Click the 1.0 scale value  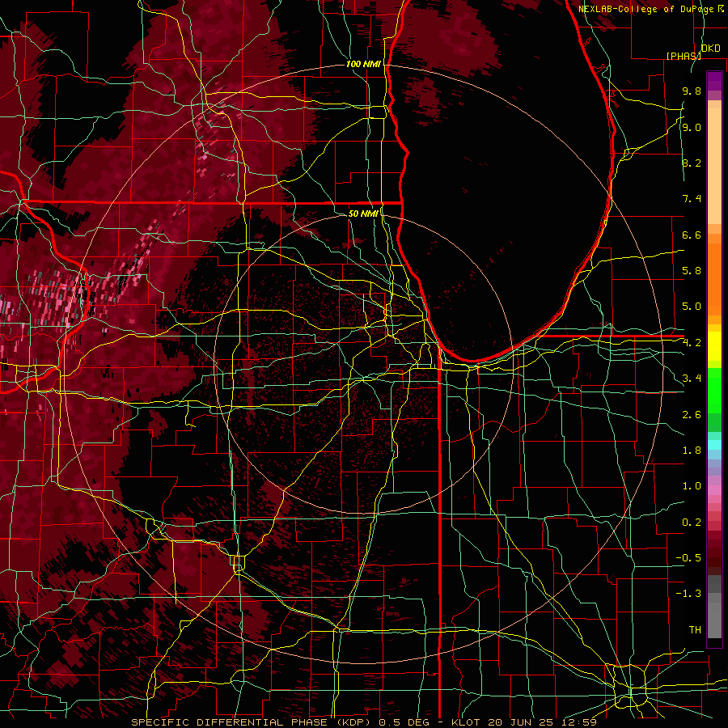click(692, 485)
